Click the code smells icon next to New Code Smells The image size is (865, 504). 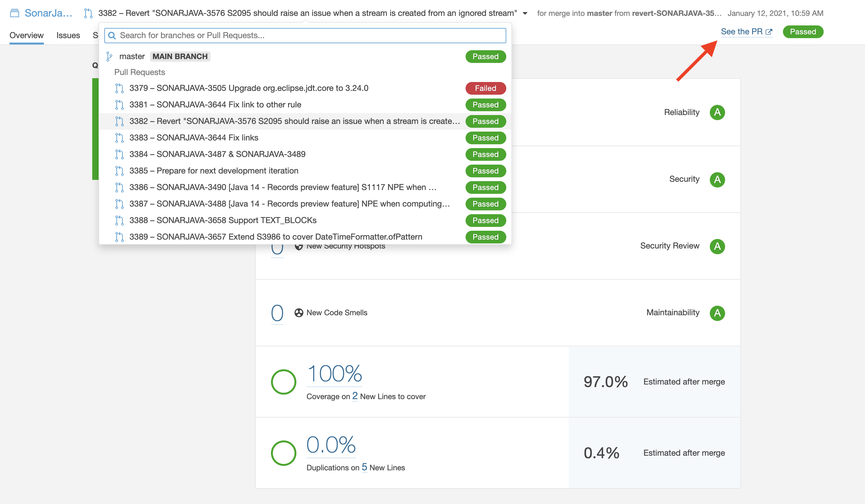click(299, 313)
